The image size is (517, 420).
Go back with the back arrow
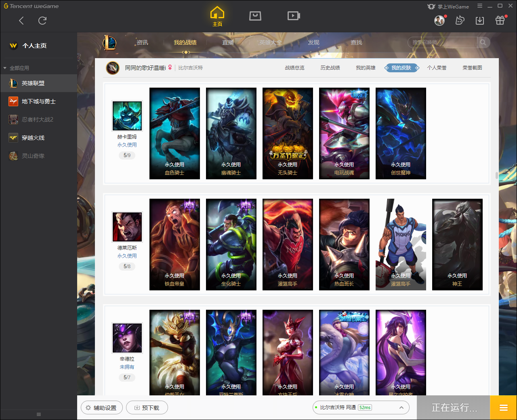click(21, 21)
